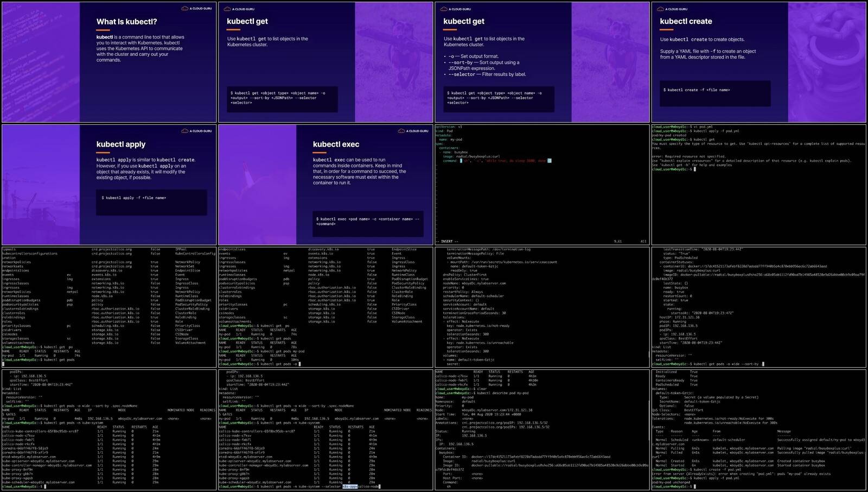This screenshot has width=868, height=492.
Task: Click the 'kubectl exec can be used to run' paragraph
Action: click(360, 171)
